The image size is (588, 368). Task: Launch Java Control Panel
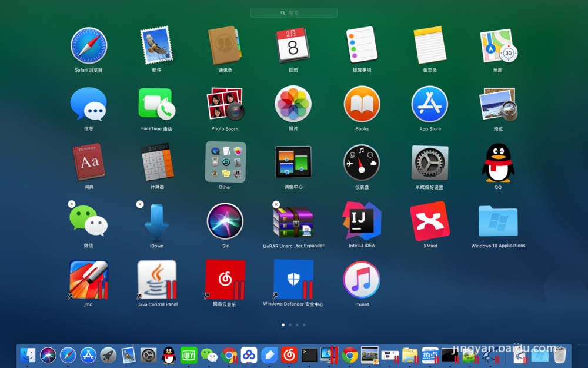157,280
